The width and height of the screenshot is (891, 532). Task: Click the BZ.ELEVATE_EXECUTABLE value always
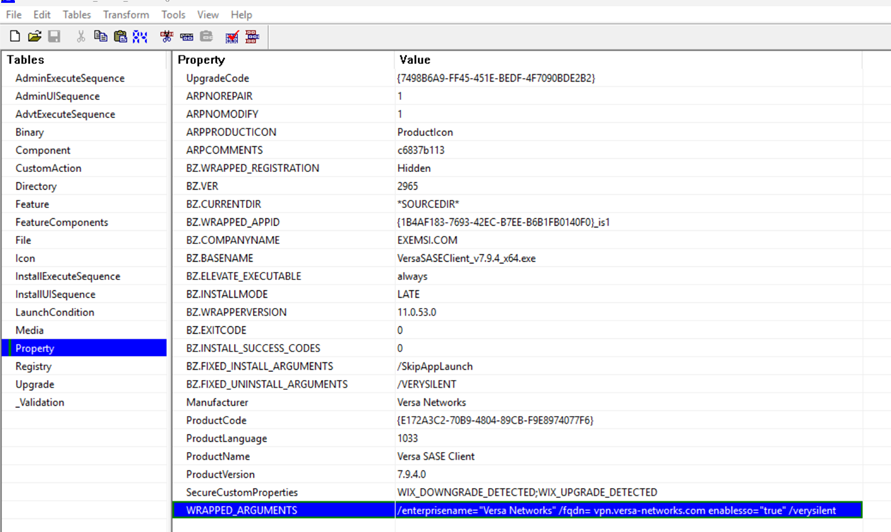tap(413, 276)
